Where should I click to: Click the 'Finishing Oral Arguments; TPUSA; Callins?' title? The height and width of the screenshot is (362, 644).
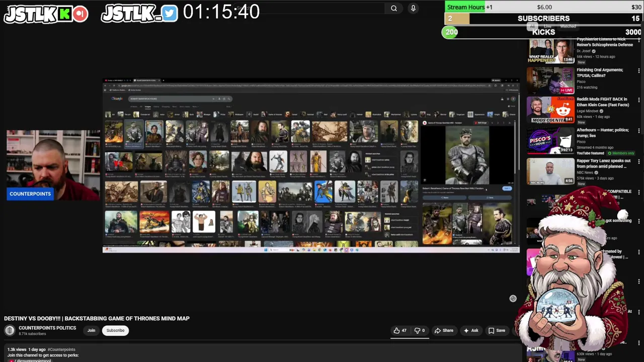[x=600, y=72]
